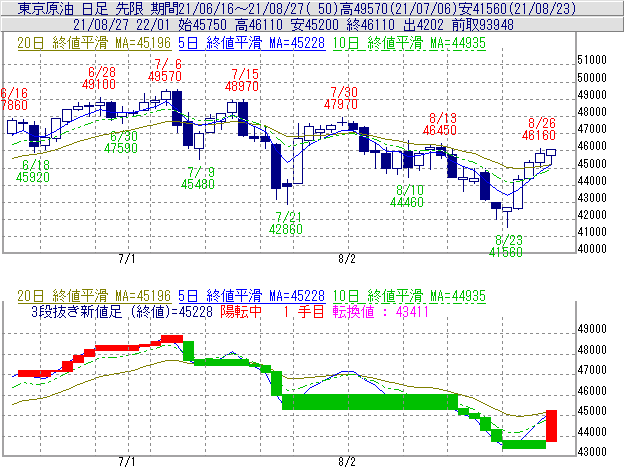Click the daily low 安45200
Screen dimensions: 624x475
tap(315, 25)
